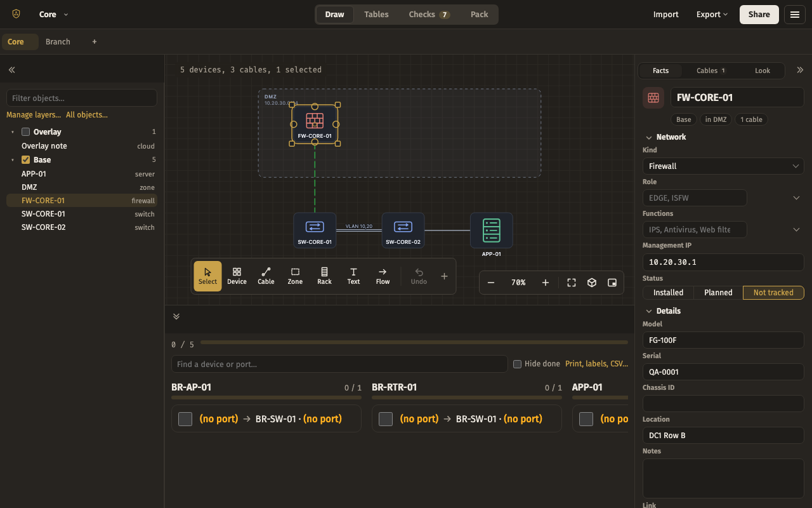Switch to the Pack tab

point(480,14)
